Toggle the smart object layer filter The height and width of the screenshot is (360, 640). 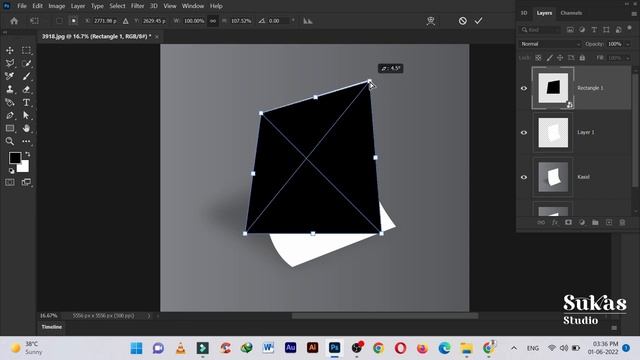pyautogui.click(x=618, y=30)
